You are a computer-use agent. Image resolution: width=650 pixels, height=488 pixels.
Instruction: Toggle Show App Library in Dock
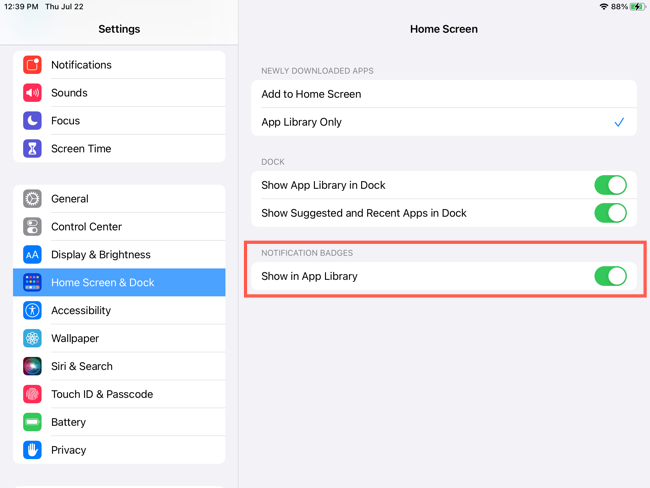tap(610, 185)
